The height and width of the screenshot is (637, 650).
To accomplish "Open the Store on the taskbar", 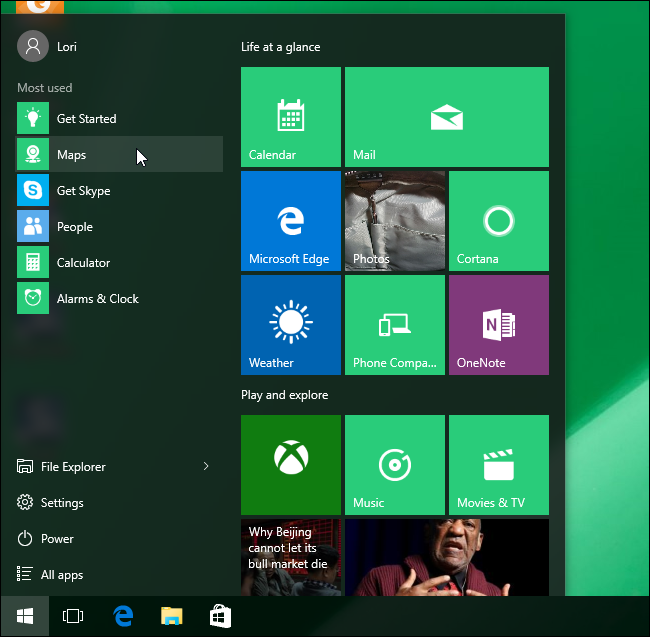I will click(220, 616).
